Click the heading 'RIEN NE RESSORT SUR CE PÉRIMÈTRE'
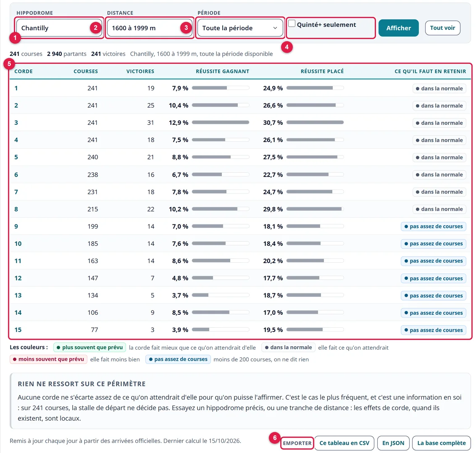This screenshot has width=476, height=453. [82, 384]
